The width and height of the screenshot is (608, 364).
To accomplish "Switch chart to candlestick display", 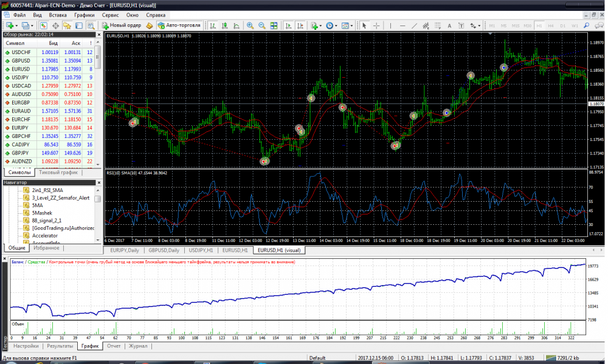I will pyautogui.click(x=224, y=26).
